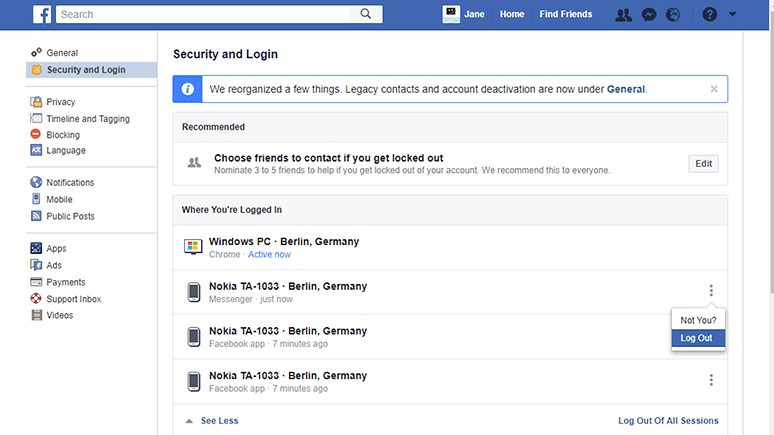
Task: Collapse sessions list with See Less
Action: tap(219, 421)
